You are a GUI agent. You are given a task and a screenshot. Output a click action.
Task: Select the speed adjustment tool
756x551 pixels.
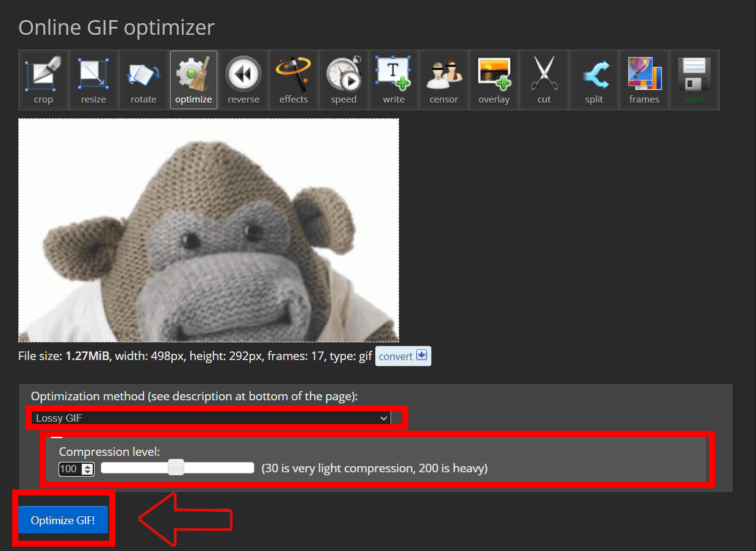343,80
